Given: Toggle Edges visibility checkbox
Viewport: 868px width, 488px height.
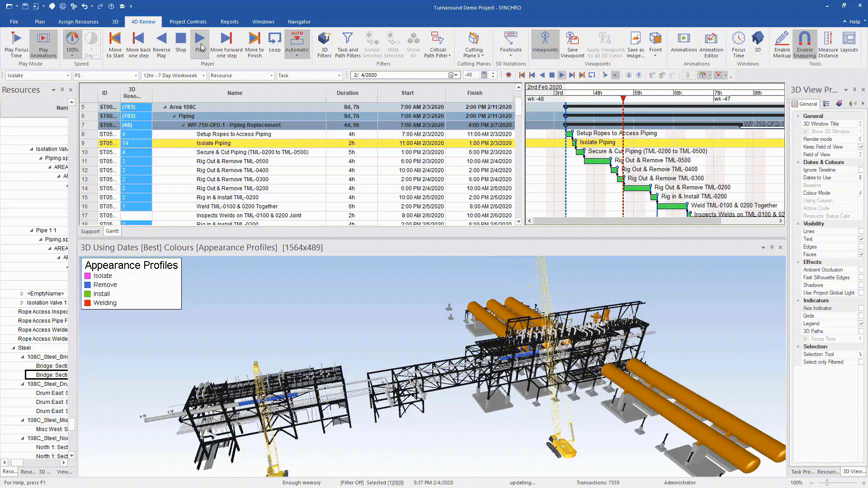Looking at the screenshot, I should [861, 247].
